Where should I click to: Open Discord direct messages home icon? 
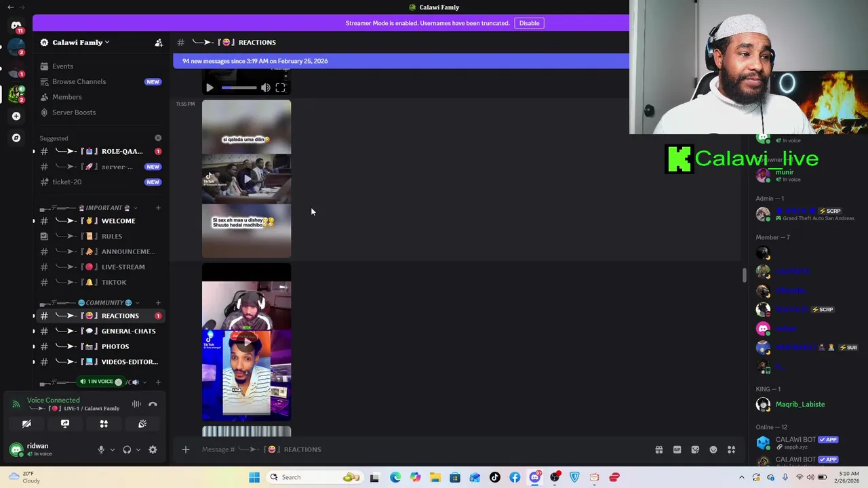click(x=16, y=26)
